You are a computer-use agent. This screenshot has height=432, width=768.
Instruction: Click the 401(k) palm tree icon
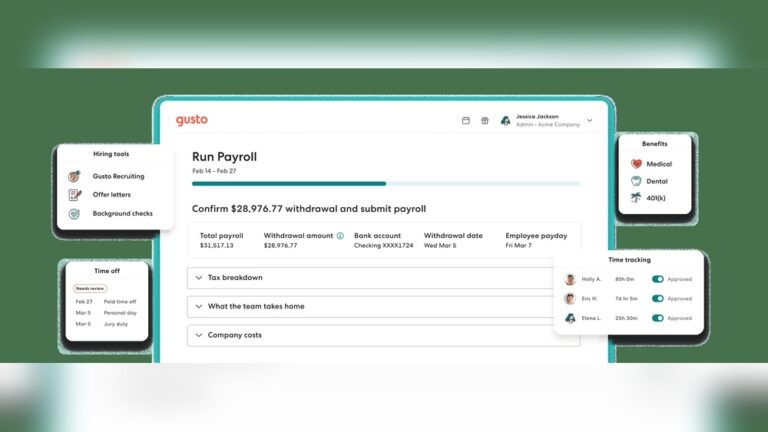click(x=636, y=197)
